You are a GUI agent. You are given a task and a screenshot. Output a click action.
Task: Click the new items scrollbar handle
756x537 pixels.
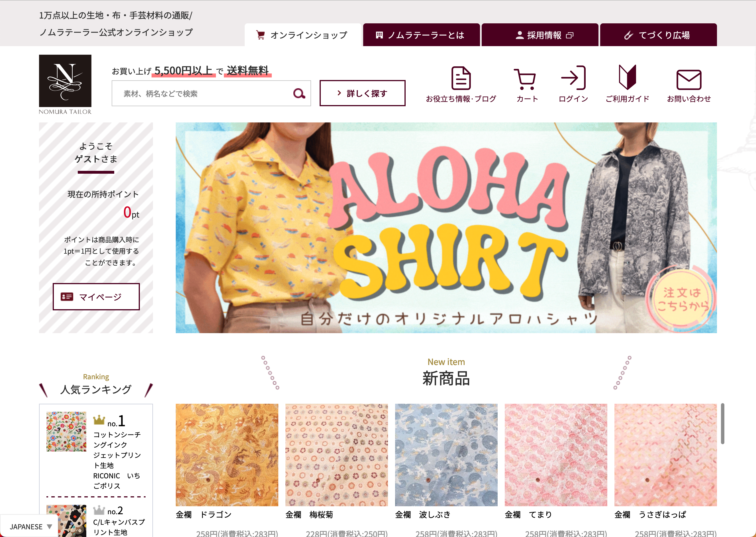(723, 424)
